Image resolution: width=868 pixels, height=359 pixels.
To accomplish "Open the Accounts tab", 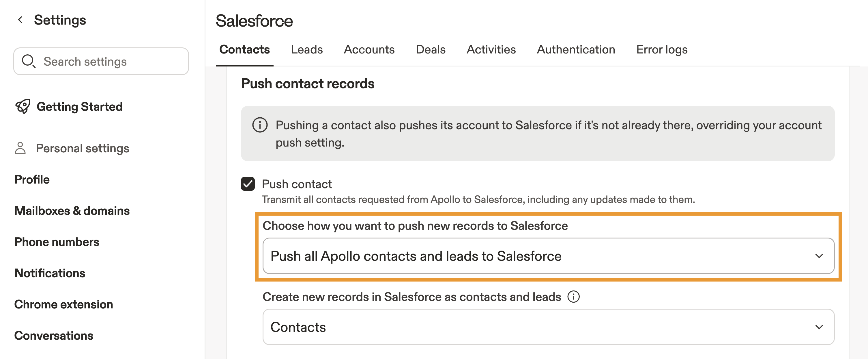I will point(369,50).
